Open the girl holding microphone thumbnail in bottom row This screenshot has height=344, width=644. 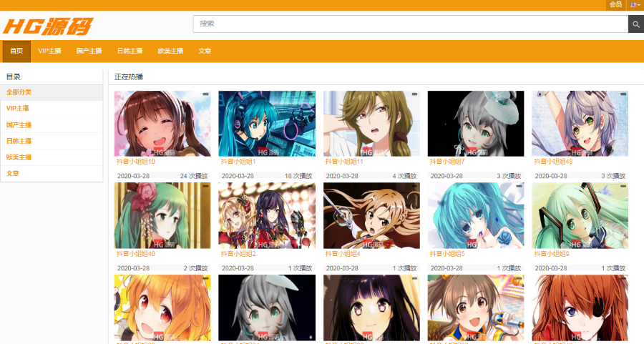[x=476, y=308]
